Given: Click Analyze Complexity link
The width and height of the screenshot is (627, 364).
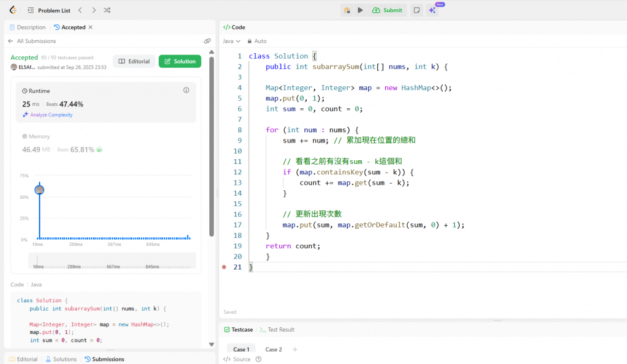Looking at the screenshot, I should coord(48,114).
